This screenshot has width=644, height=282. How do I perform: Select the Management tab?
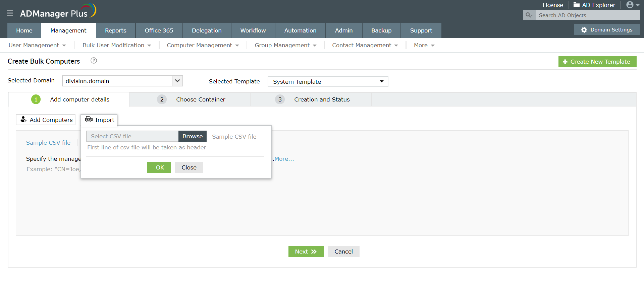coord(68,30)
